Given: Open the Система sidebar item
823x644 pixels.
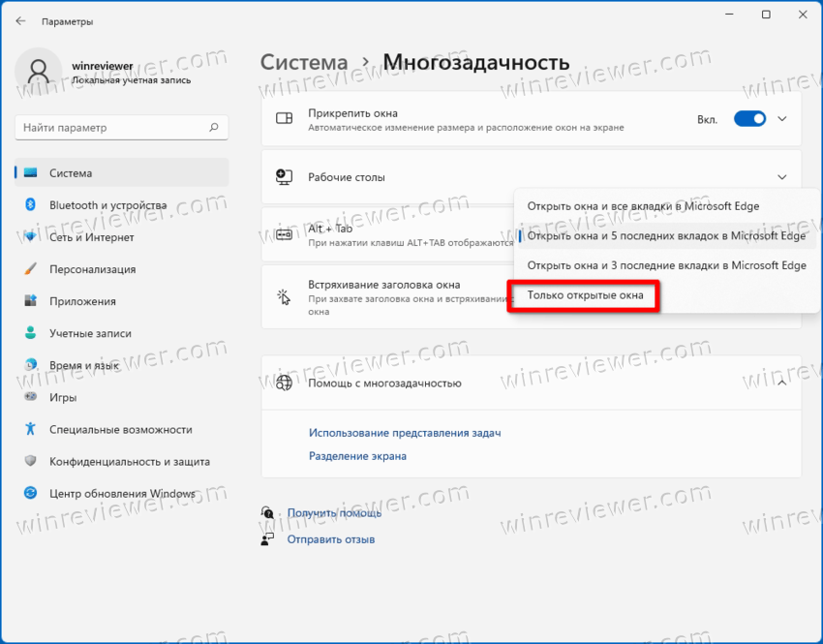Looking at the screenshot, I should tap(122, 172).
